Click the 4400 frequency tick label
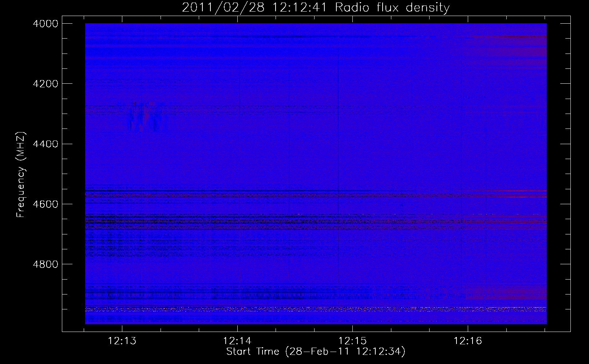589x364 pixels. pyautogui.click(x=46, y=144)
